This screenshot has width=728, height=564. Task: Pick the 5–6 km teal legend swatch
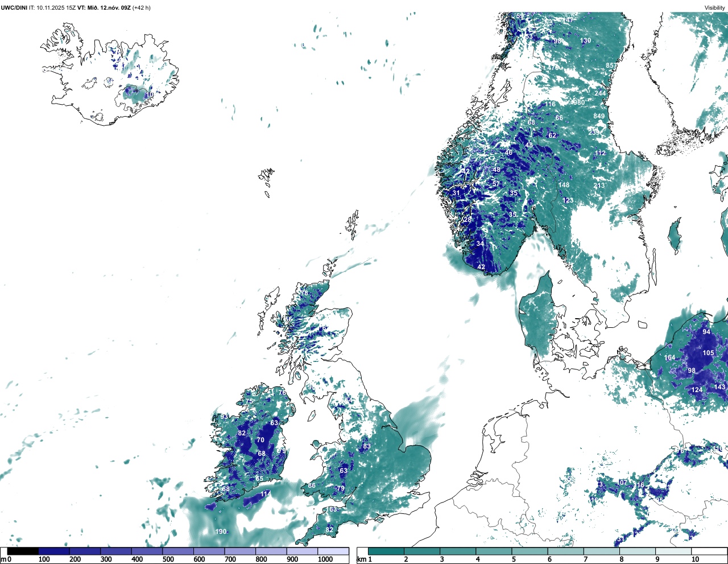click(x=530, y=551)
